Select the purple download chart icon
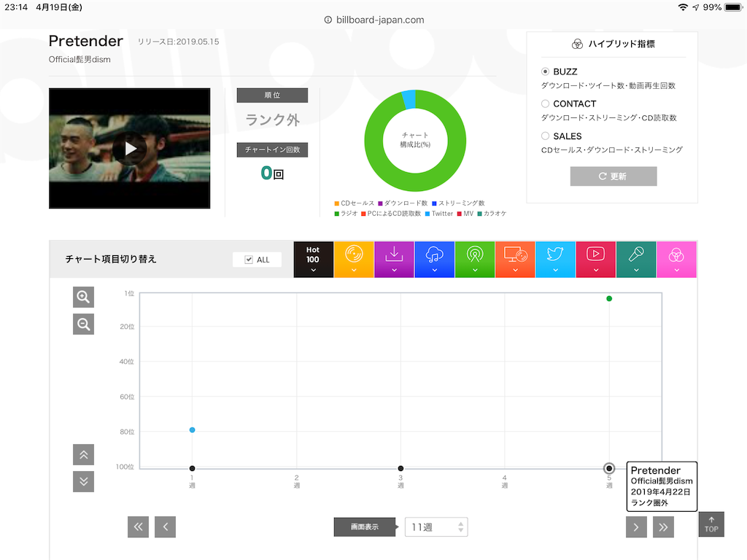 click(x=394, y=260)
